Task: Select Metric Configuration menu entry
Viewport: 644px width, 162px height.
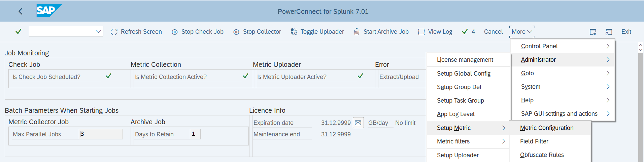Action: point(547,128)
